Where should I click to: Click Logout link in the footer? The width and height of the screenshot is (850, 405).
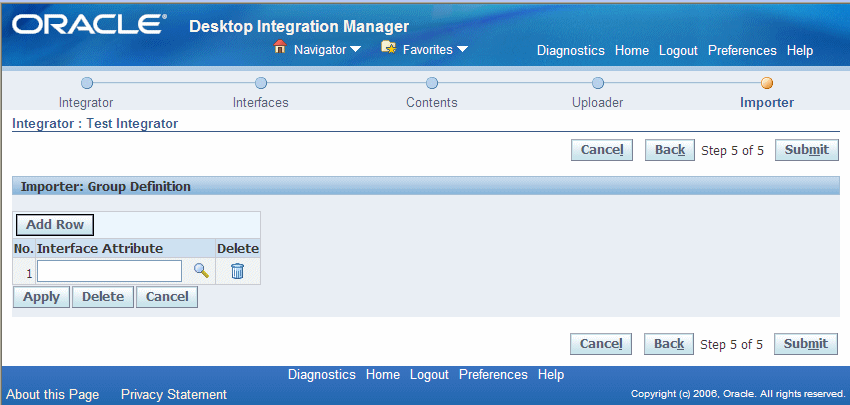click(x=429, y=375)
